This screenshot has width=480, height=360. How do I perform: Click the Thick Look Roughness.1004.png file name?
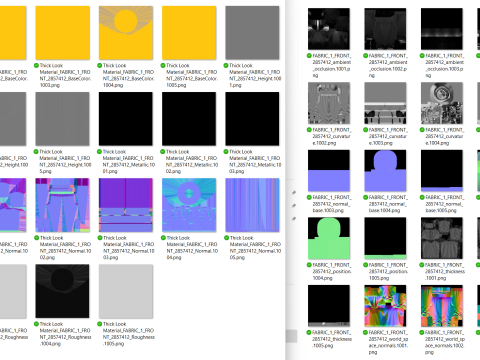(x=65, y=334)
